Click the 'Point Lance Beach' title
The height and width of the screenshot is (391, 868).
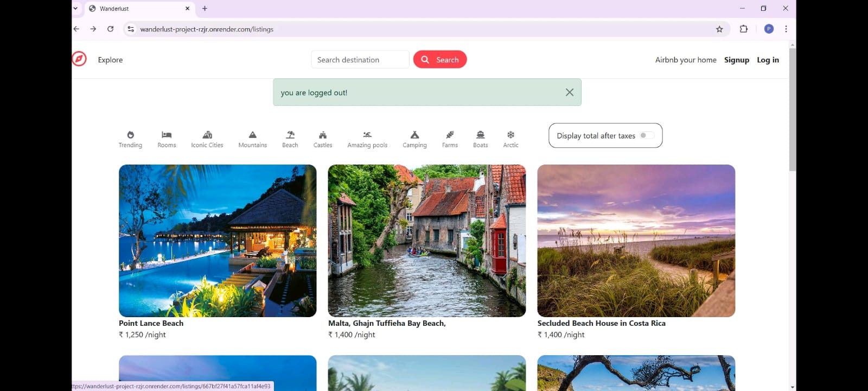151,323
